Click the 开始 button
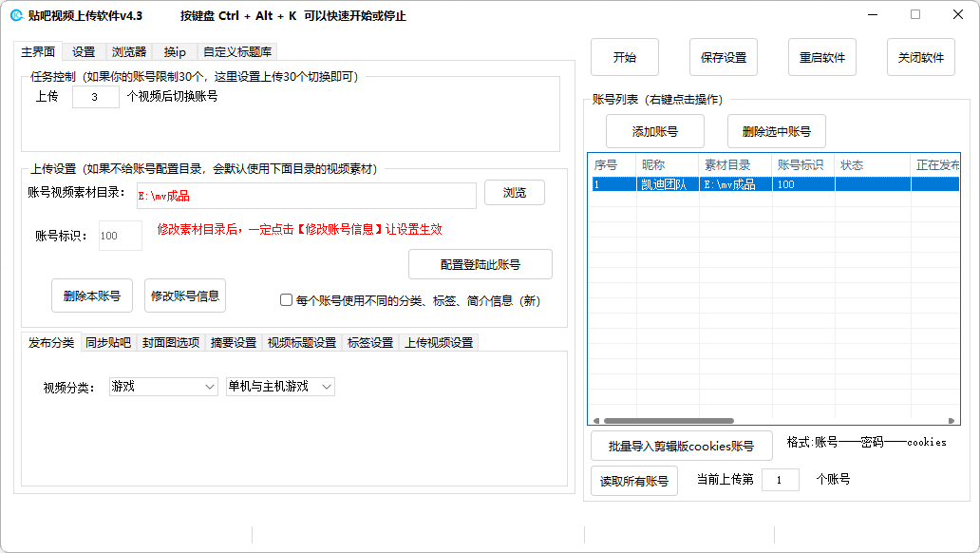Image resolution: width=980 pixels, height=553 pixels. pos(625,57)
